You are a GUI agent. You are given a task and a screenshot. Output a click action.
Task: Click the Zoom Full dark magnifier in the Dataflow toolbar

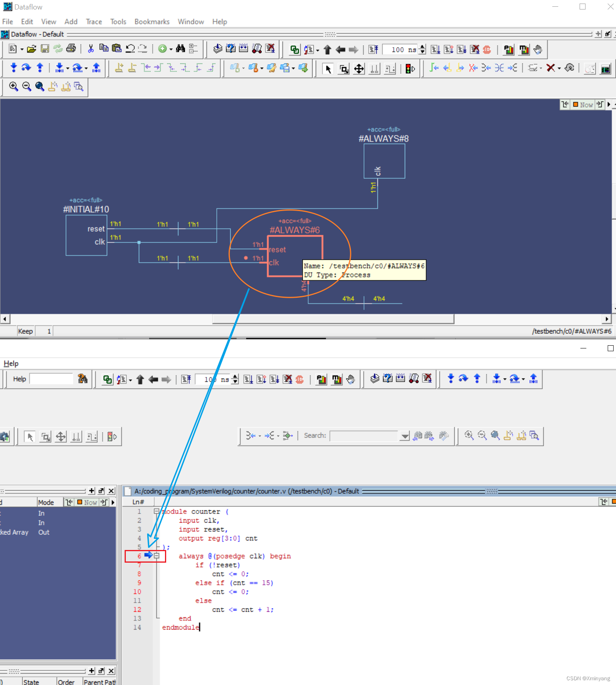[40, 87]
